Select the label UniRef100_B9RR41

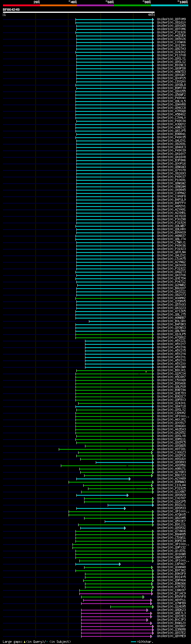[x=171, y=134]
